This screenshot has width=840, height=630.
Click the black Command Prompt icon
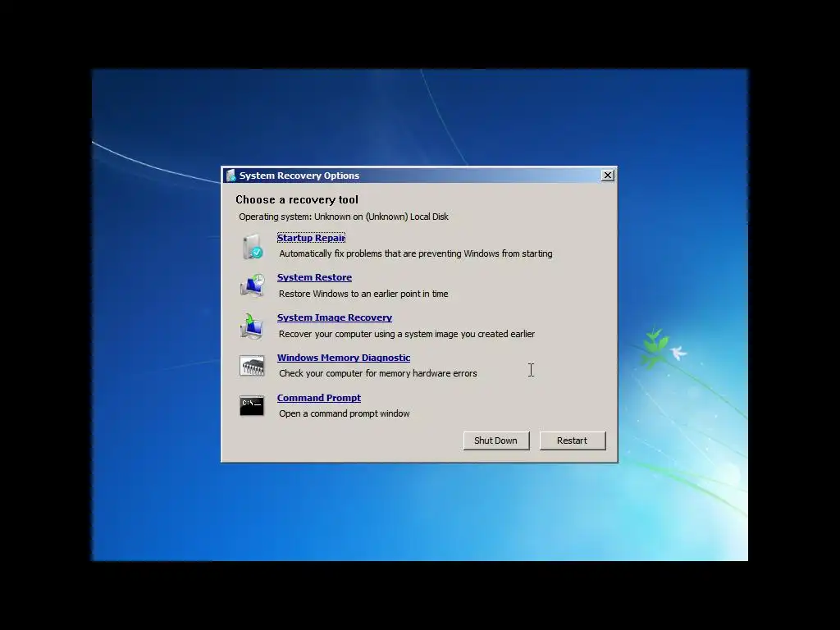click(x=252, y=405)
